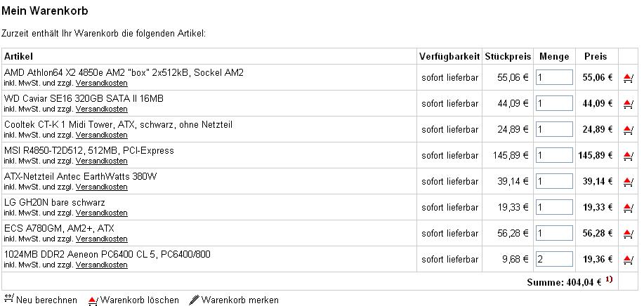Focus quantity field for DDR2 Aeneon RAM
The image size is (644, 306).
[x=555, y=259]
